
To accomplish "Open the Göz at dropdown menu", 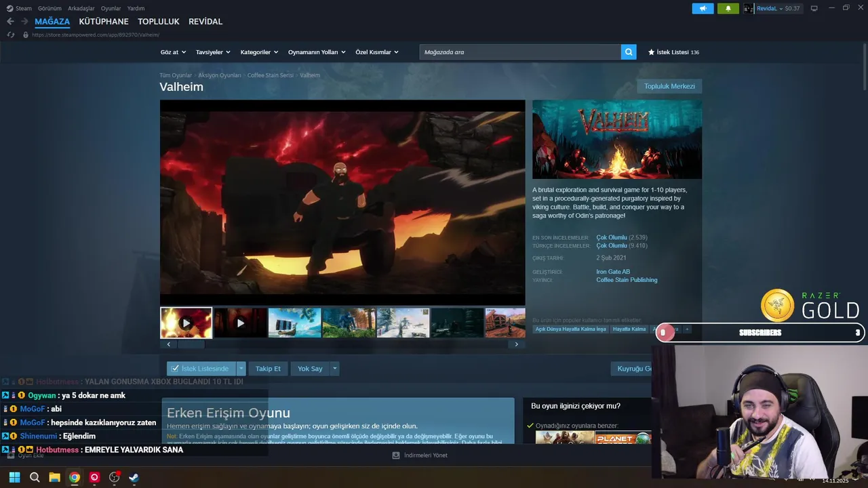I will [x=173, y=52].
